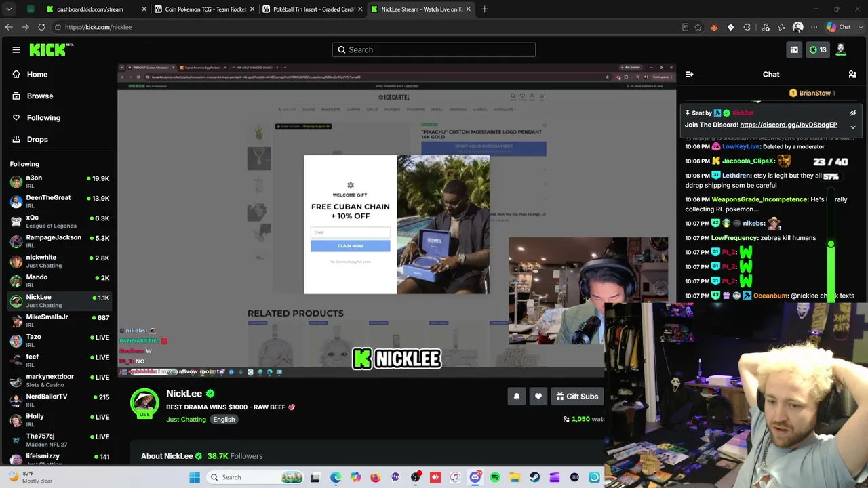Open chat users list icon
Screen dimensions: 868x488
click(x=852, y=75)
